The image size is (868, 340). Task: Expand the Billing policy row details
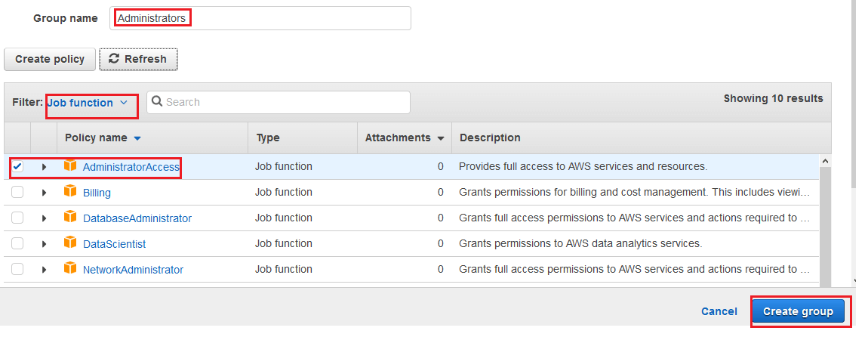tap(45, 193)
